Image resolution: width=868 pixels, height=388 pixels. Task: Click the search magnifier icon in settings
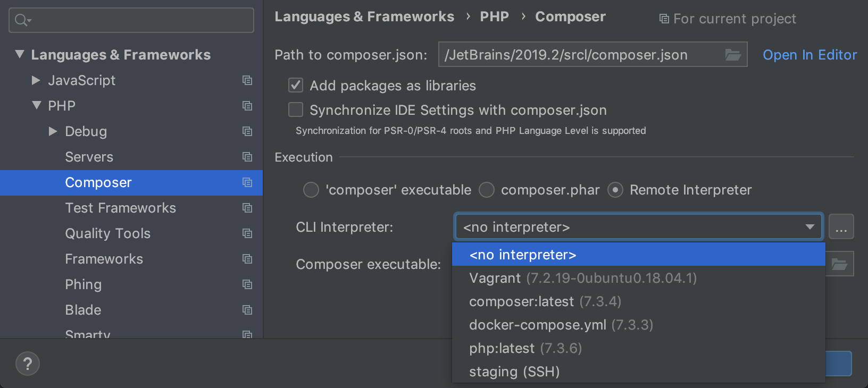pos(22,20)
